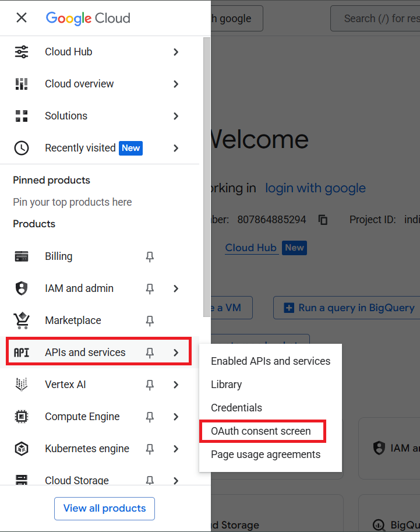420x532 pixels.
Task: Expand the Cloud Hub submenu arrow
Action: (176, 52)
